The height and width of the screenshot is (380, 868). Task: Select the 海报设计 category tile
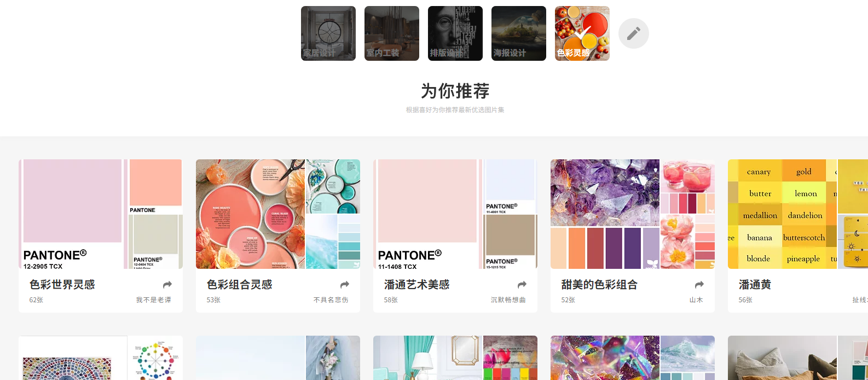pos(519,33)
